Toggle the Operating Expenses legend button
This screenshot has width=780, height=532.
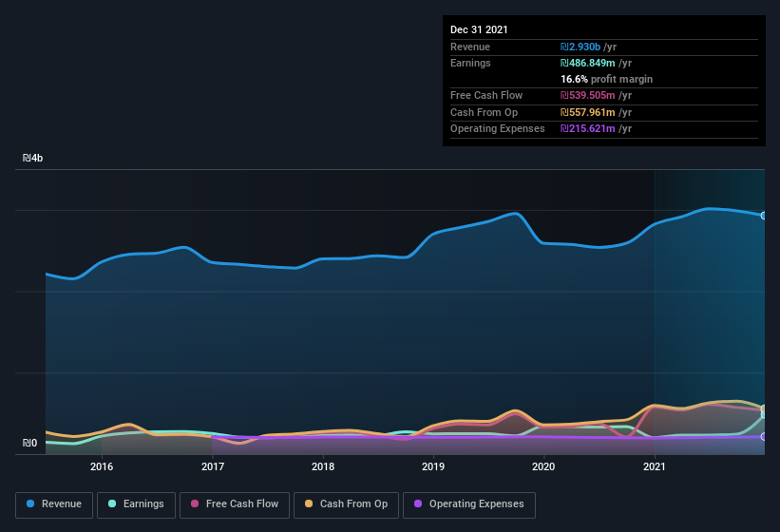[x=469, y=504]
